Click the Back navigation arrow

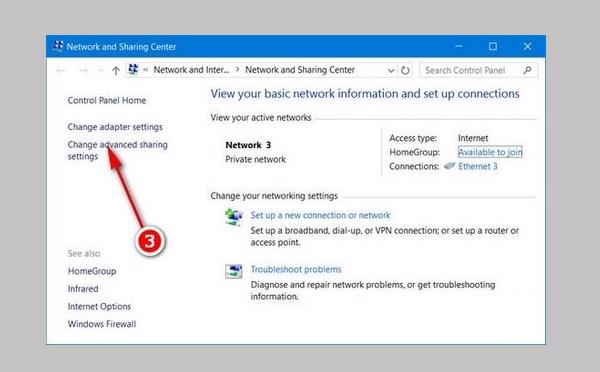click(60, 70)
